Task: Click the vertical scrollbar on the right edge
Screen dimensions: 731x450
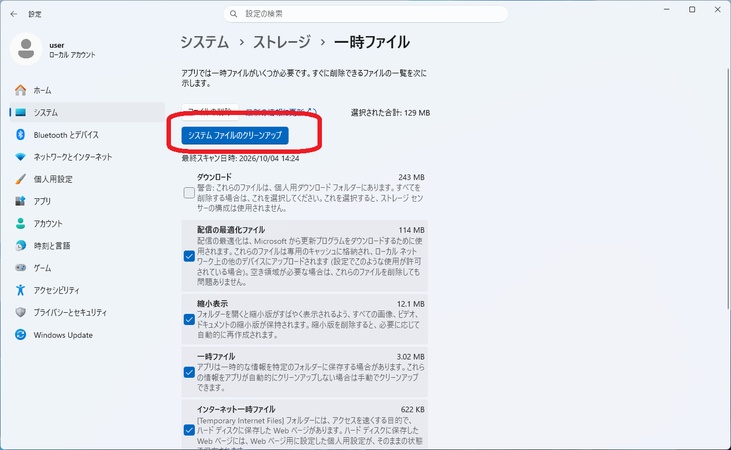Action: 728,188
